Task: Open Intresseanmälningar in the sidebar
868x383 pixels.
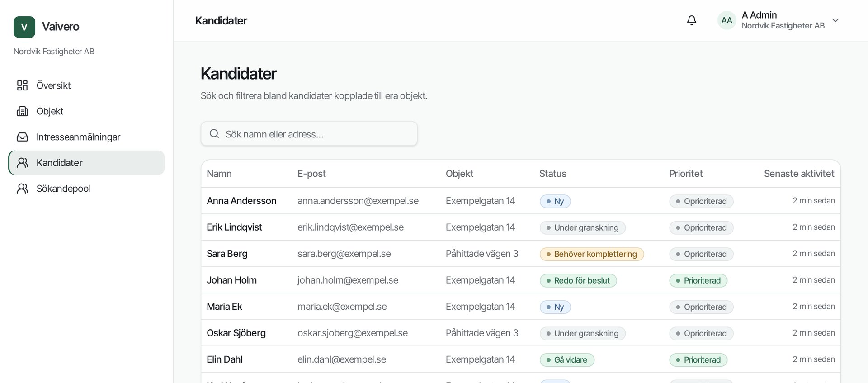Action: pos(87,137)
